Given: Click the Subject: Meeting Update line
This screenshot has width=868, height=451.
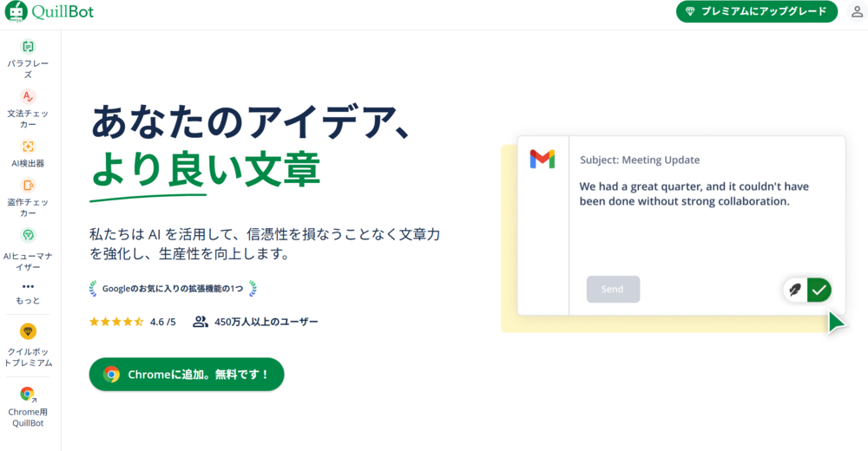Looking at the screenshot, I should (x=640, y=160).
